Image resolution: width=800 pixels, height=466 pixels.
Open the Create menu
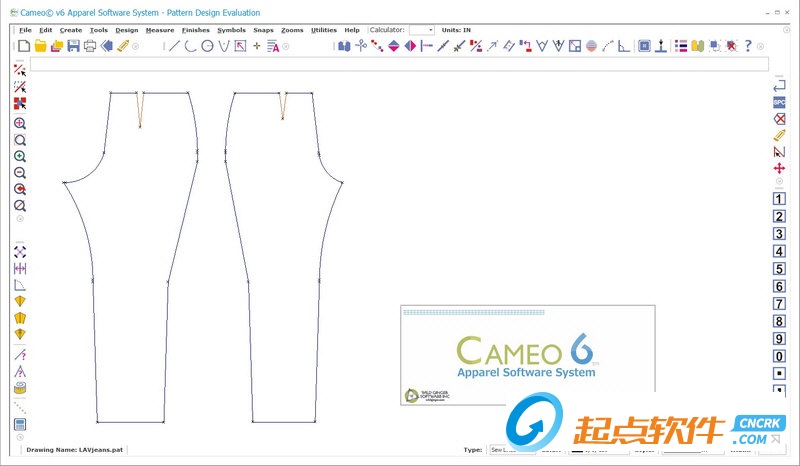[71, 30]
